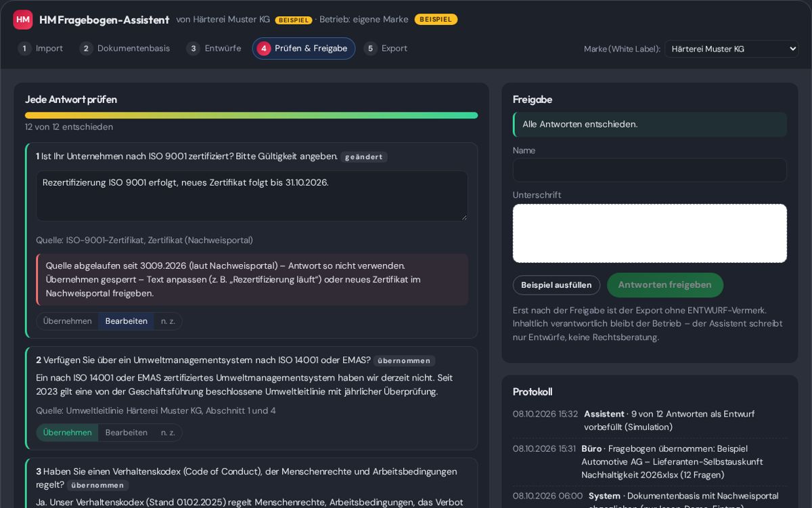
Task: Click Beispiel ausfüllen button
Action: click(556, 285)
